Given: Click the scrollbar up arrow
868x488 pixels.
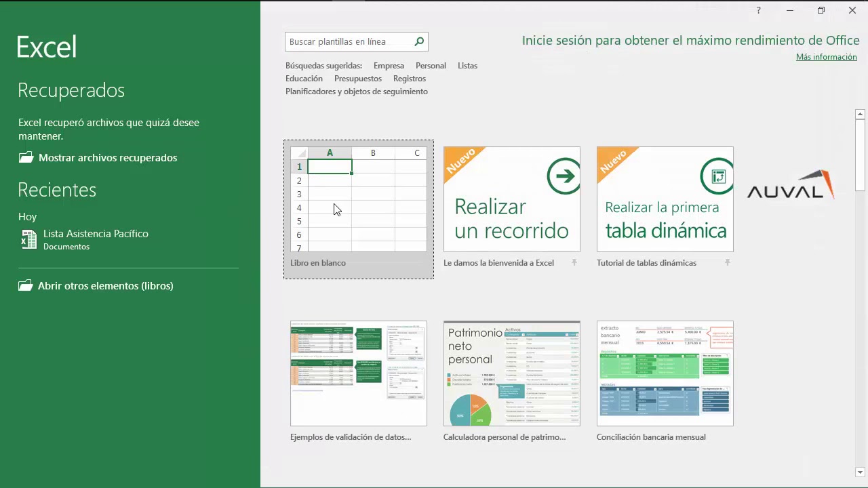Looking at the screenshot, I should click(860, 114).
